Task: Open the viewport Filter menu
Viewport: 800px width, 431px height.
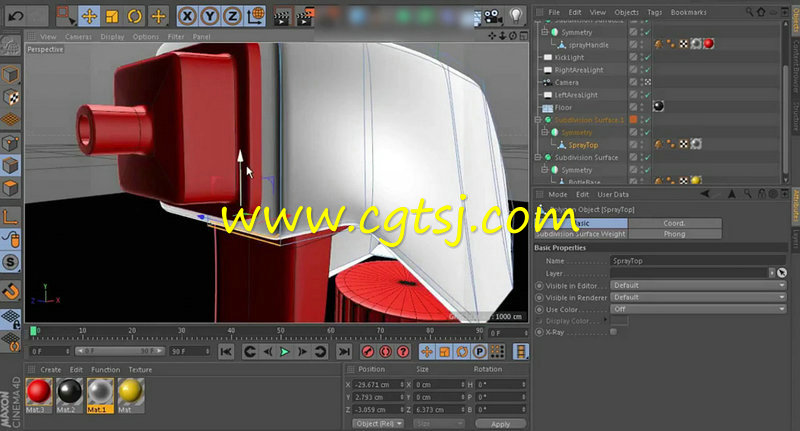Action: [x=176, y=37]
